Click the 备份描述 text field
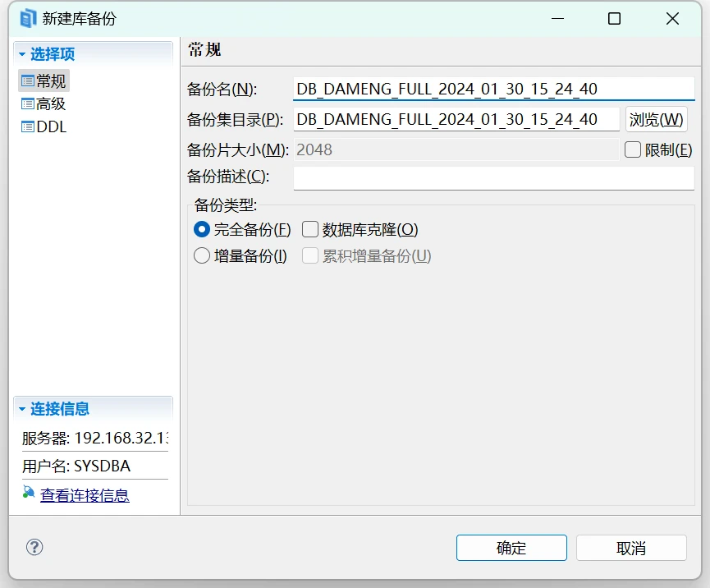 coord(493,177)
